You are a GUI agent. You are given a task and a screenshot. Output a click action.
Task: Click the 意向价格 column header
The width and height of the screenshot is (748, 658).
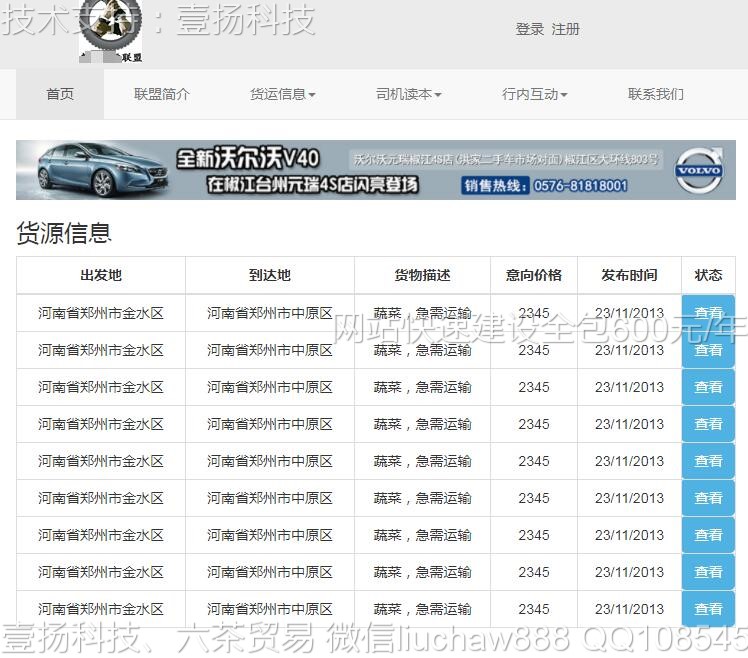coord(534,275)
